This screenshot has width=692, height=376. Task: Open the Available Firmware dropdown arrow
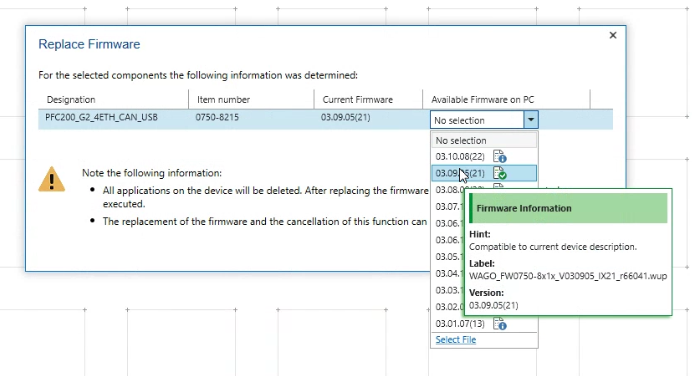(x=531, y=120)
